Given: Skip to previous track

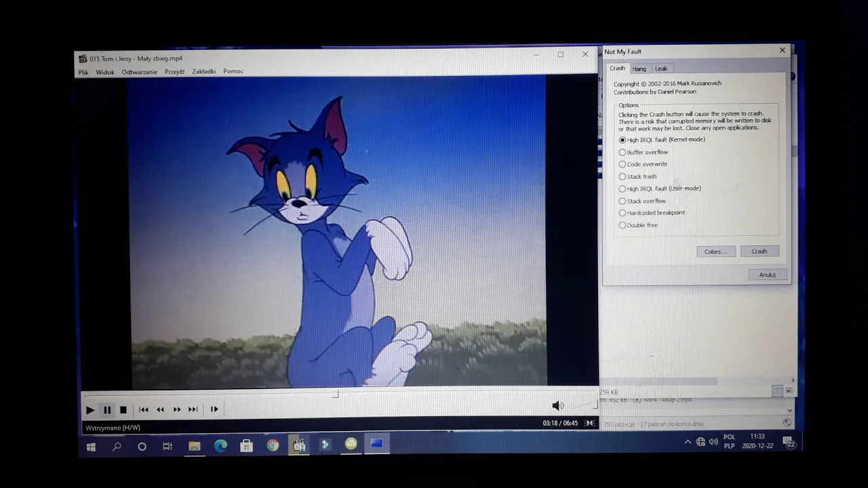Looking at the screenshot, I should pos(144,409).
